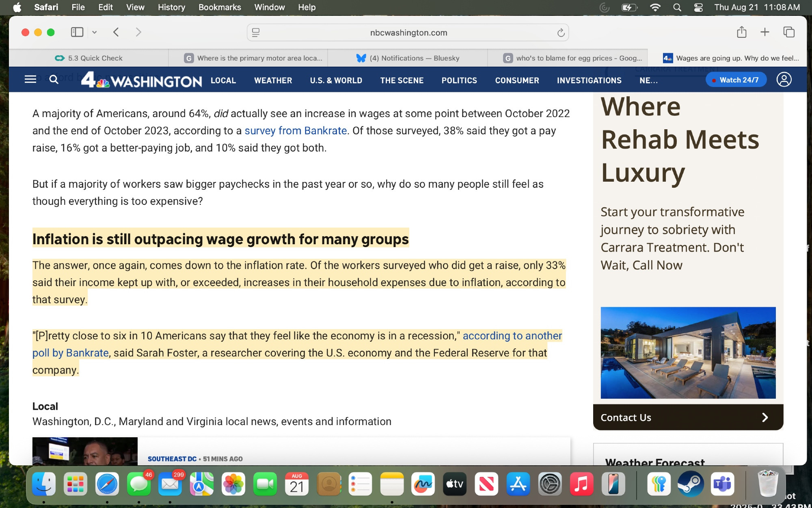812x508 pixels.
Task: Expand the sidebar options dropdown arrow
Action: [x=94, y=32]
